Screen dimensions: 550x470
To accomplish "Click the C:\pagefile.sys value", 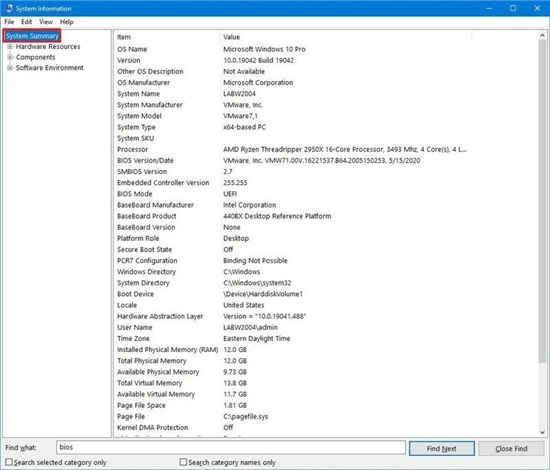I will (x=246, y=416).
